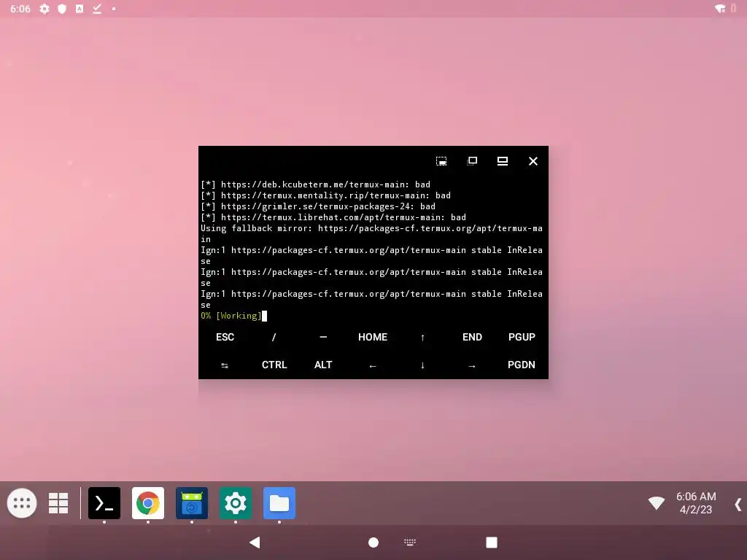The height and width of the screenshot is (560, 747).
Task: Click the keyboard 'A' status bar icon
Action: [x=80, y=9]
